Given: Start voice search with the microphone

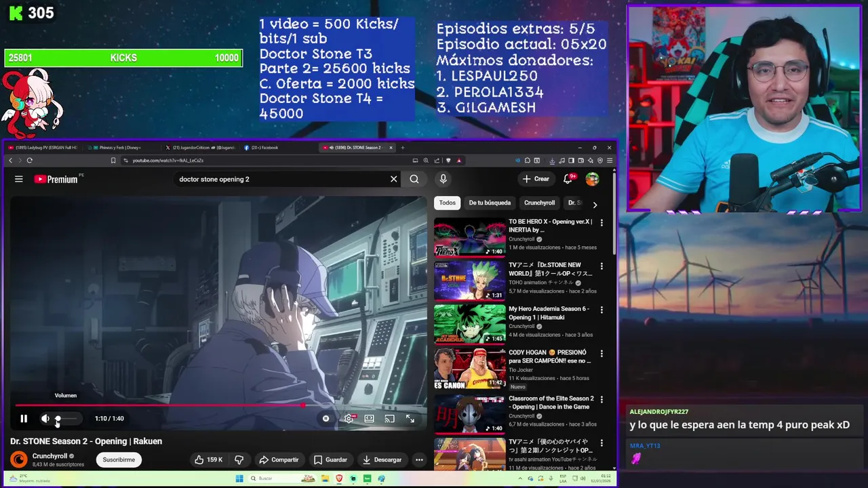Looking at the screenshot, I should tap(443, 179).
